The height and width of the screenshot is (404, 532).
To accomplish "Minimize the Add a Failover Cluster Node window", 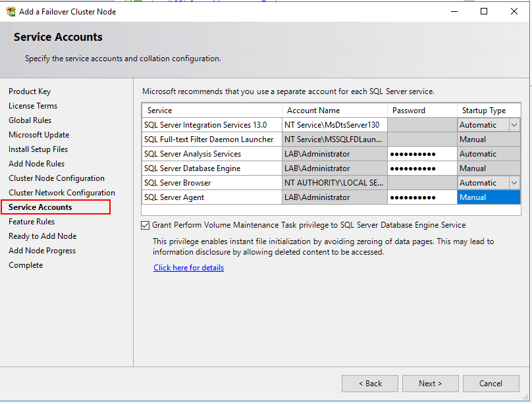I will [454, 12].
